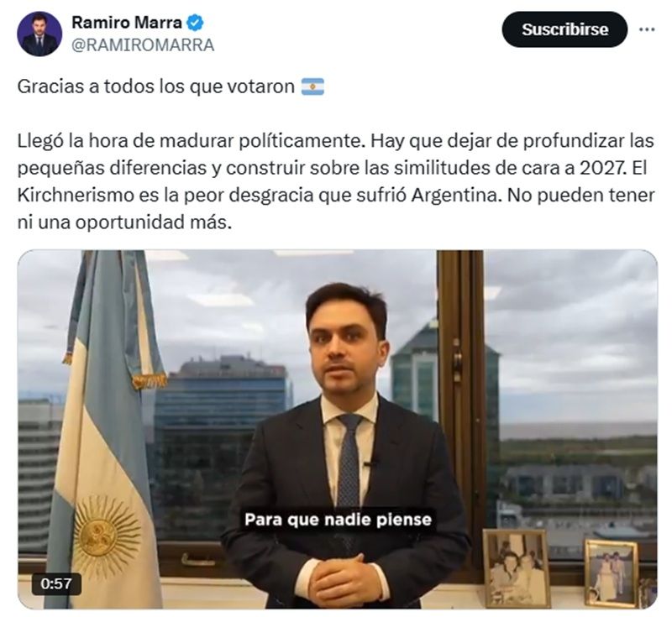
Task: Open the @RAMIROMARRA handle link
Action: point(143,45)
